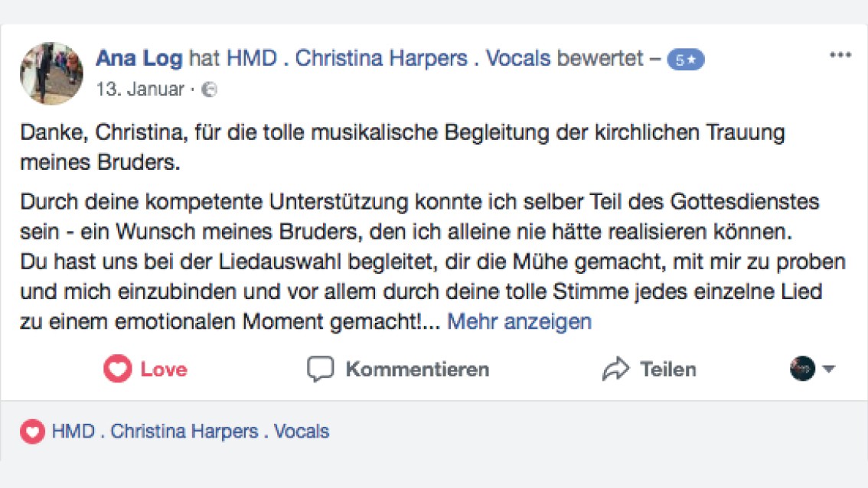This screenshot has height=488, width=868.
Task: Open the Ana Log profile link
Action: [x=139, y=58]
